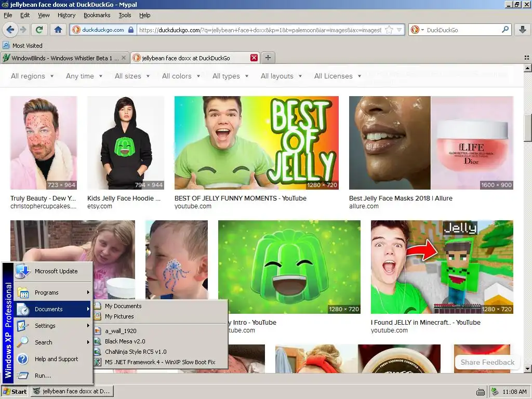Expand the All colors filter
The width and height of the screenshot is (532, 399).
click(x=181, y=76)
